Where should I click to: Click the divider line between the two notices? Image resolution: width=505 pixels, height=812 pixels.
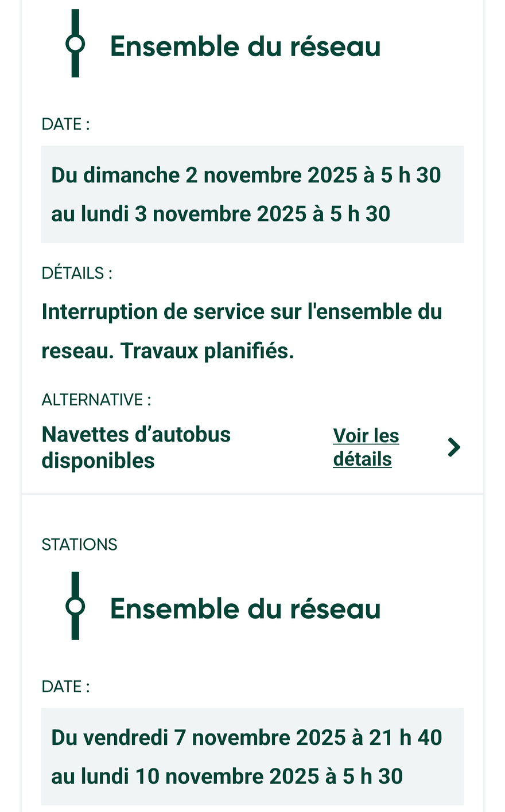(252, 493)
